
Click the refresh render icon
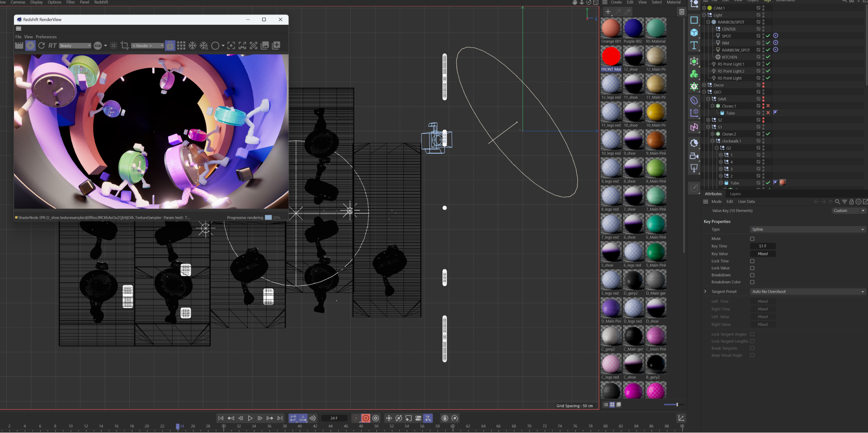[42, 46]
